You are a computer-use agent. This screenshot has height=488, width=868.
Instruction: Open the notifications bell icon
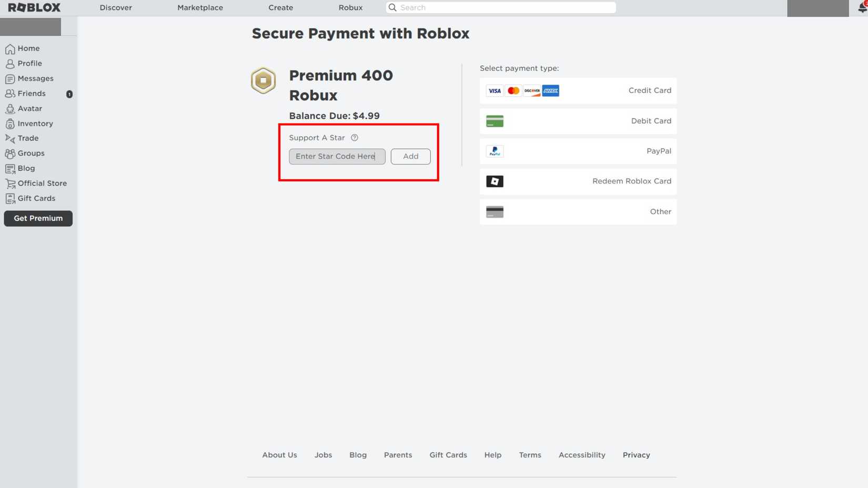(861, 7)
